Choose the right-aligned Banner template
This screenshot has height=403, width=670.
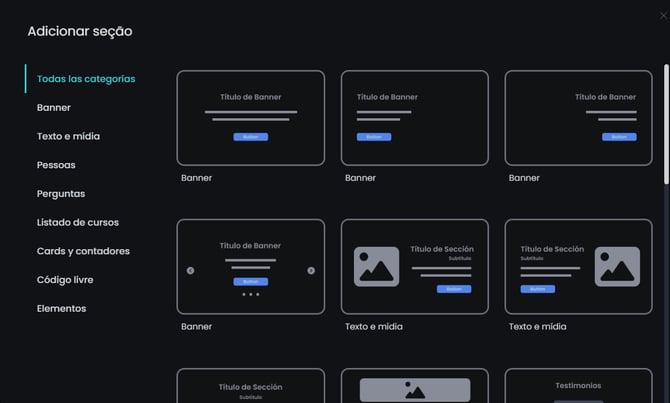579,118
